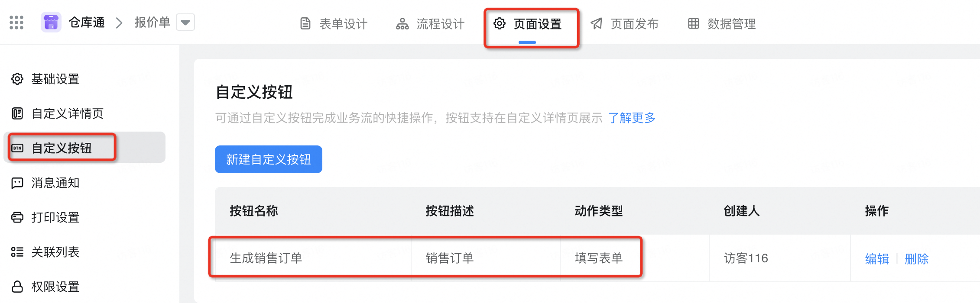Click the 消息通知 chat bubble icon

pos(17,183)
